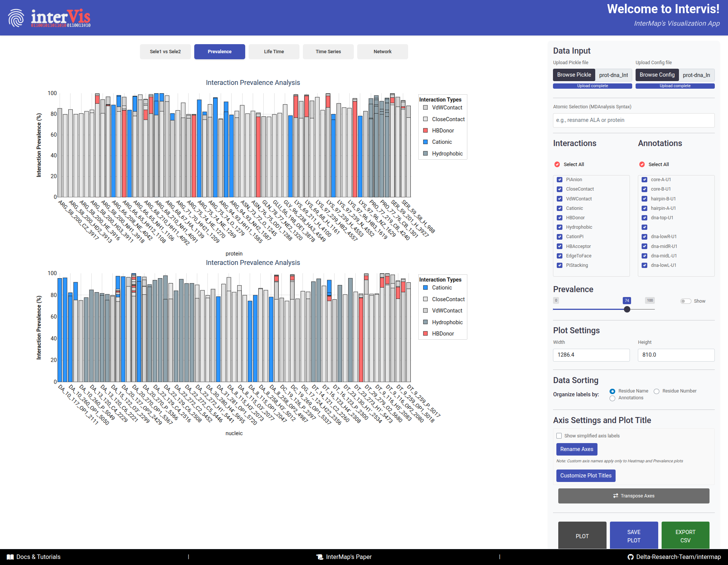Click the InterVis fingerprint logo icon
This screenshot has width=728, height=565.
[16, 18]
